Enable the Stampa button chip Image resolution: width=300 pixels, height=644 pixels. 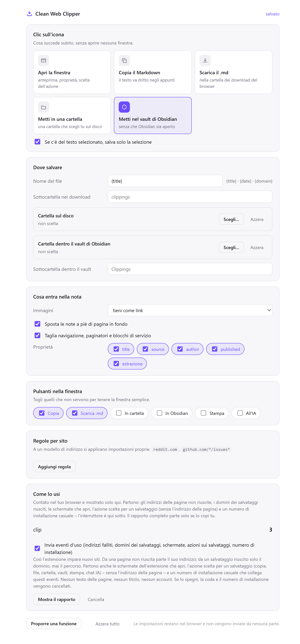point(212,413)
